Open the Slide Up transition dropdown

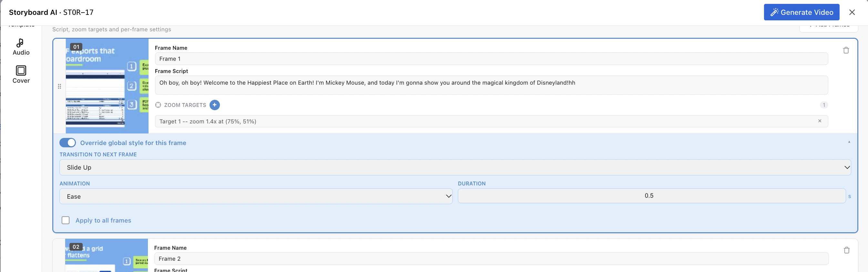[455, 167]
